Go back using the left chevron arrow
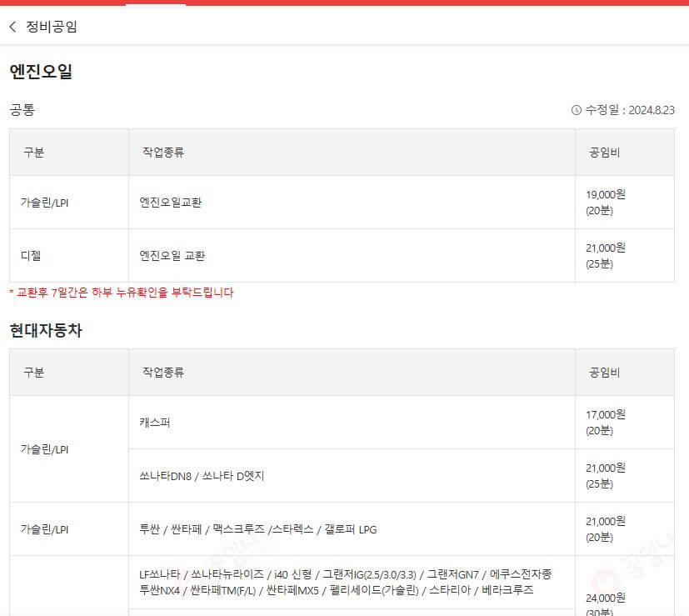689x616 pixels. (x=12, y=27)
